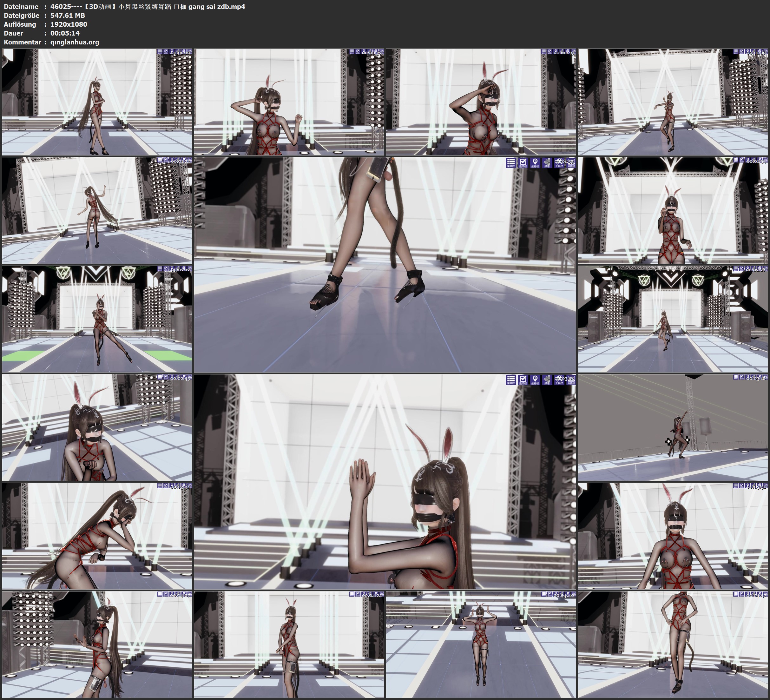The image size is (770, 700).
Task: Open 颜色 palette icon in 00:03:01 frame
Action: 547,380
